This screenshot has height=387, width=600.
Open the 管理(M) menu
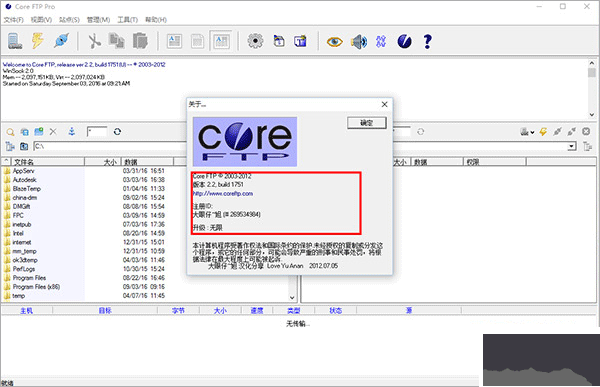point(98,20)
